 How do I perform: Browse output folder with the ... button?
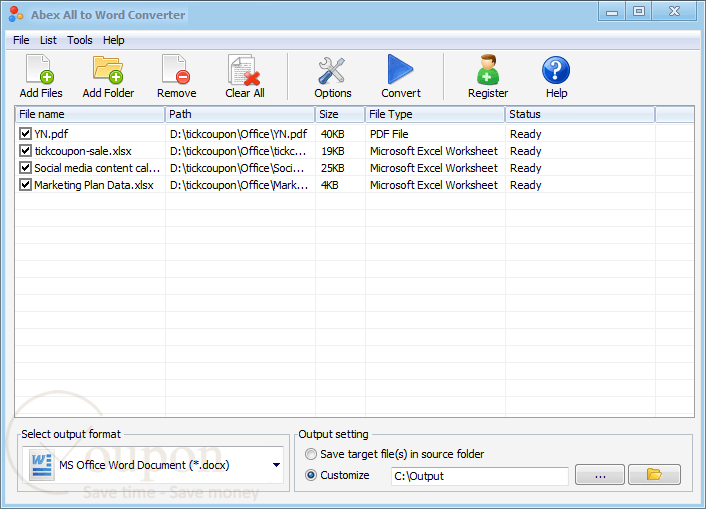click(x=600, y=474)
